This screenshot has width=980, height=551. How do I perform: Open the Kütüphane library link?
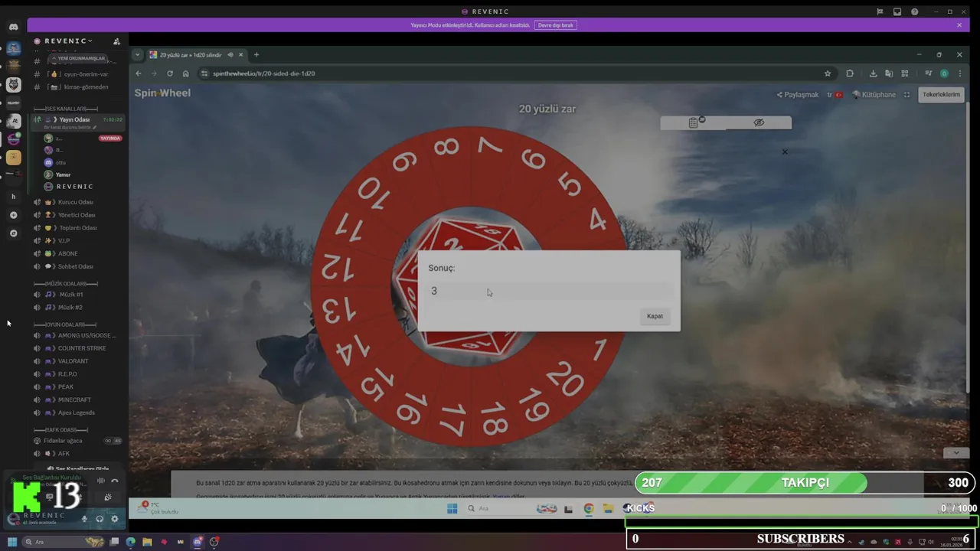coord(874,95)
